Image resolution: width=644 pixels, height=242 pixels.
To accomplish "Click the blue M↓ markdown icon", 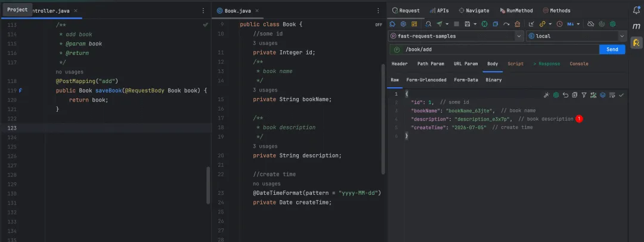I will (571, 24).
